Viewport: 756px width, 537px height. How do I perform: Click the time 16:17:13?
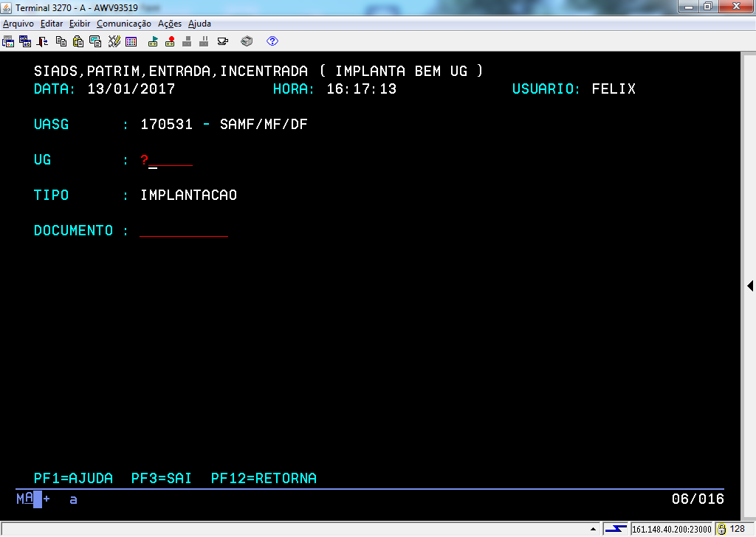click(362, 89)
